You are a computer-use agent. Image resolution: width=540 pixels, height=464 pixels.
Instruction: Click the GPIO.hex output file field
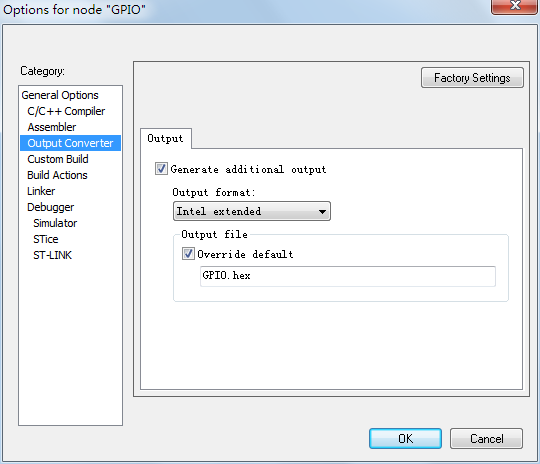click(x=348, y=276)
